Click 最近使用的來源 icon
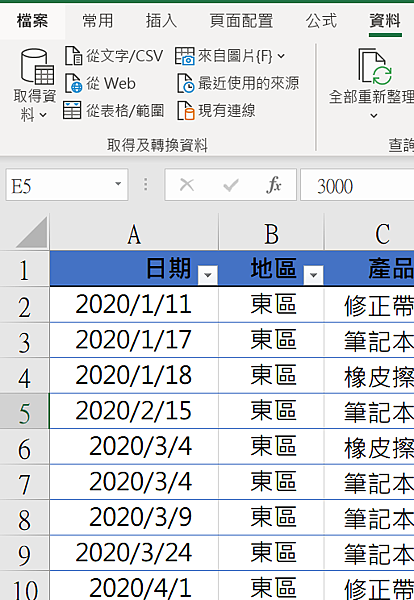The width and height of the screenshot is (414, 600). 186,83
